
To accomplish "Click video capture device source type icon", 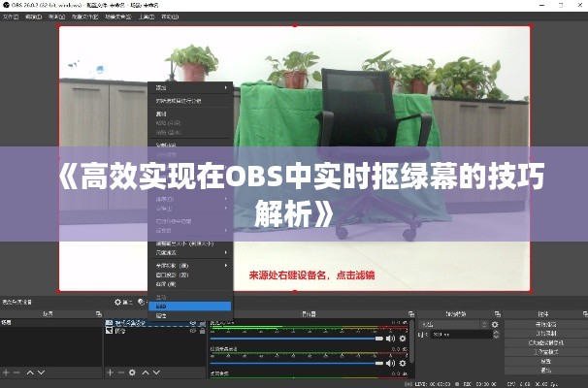I will coord(109,323).
